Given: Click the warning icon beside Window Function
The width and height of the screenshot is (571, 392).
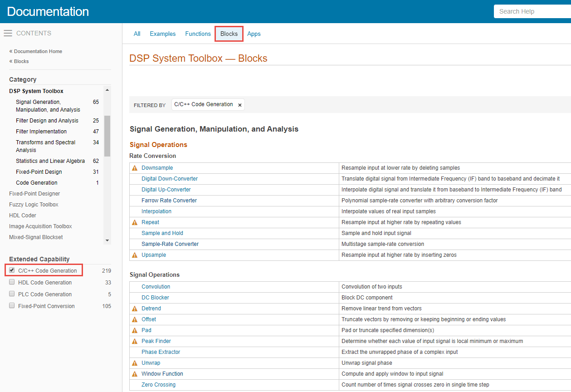Looking at the screenshot, I should coord(135,373).
